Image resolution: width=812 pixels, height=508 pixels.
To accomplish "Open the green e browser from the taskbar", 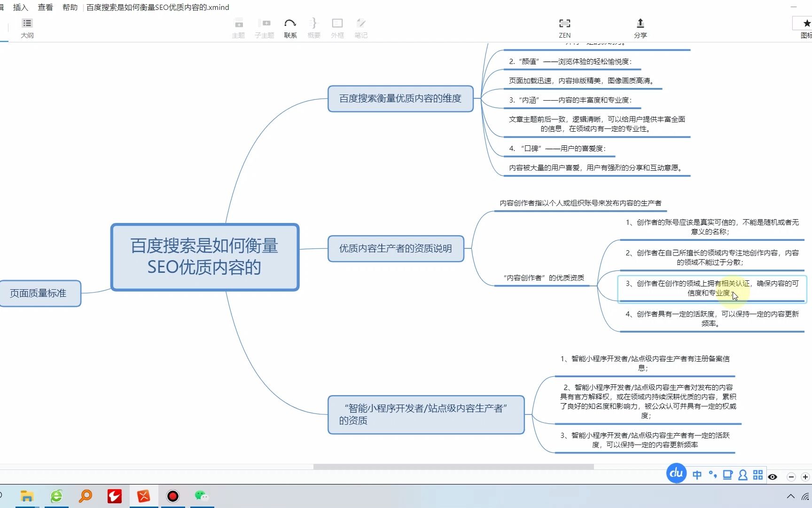I will [56, 496].
